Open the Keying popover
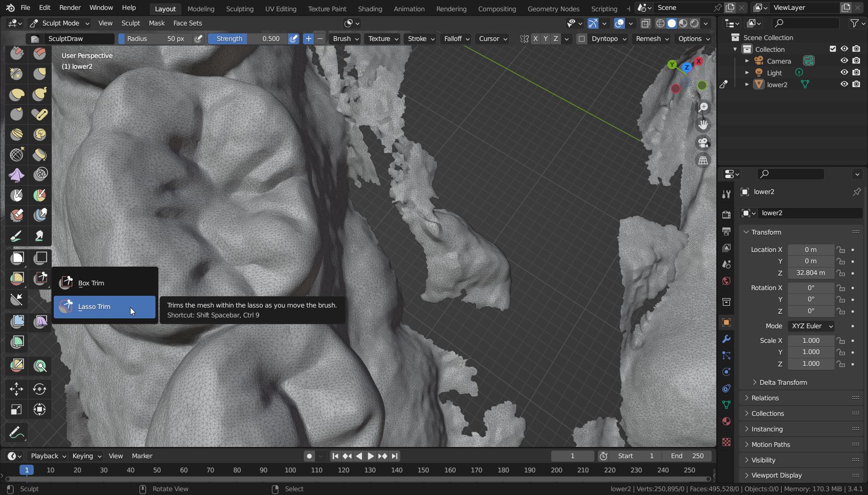The image size is (868, 495). click(x=87, y=456)
